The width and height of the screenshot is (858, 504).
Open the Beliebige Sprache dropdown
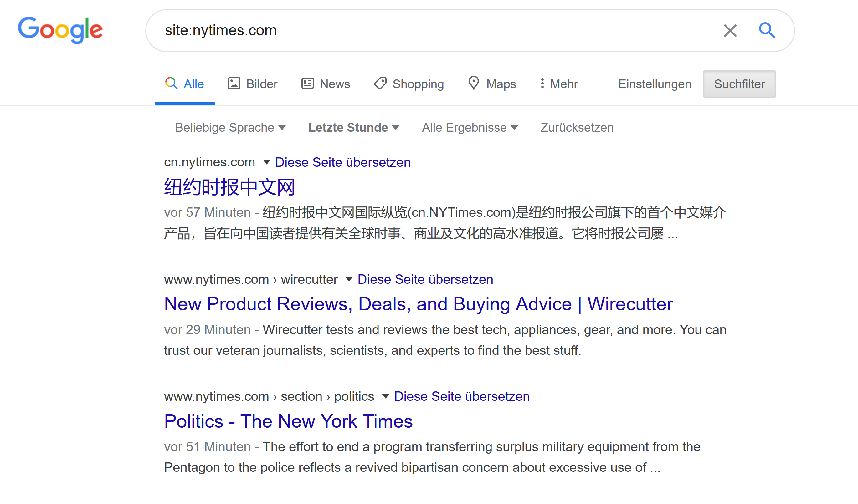[231, 127]
